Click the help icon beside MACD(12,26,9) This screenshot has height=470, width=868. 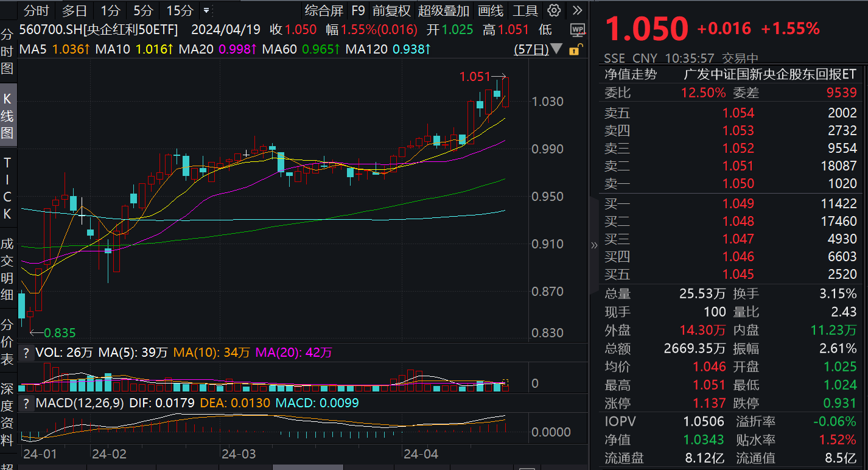tap(26, 403)
